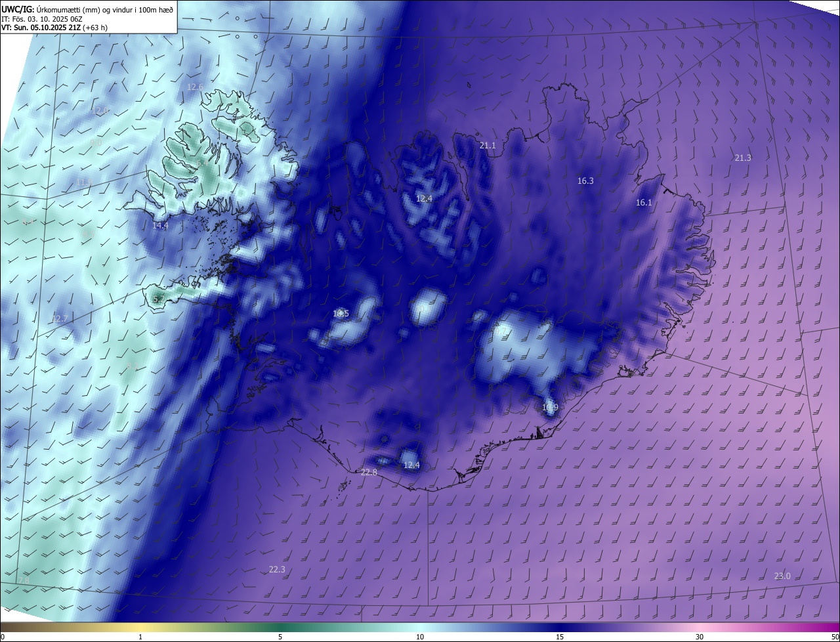Click the 7.8 value label

click(x=24, y=581)
